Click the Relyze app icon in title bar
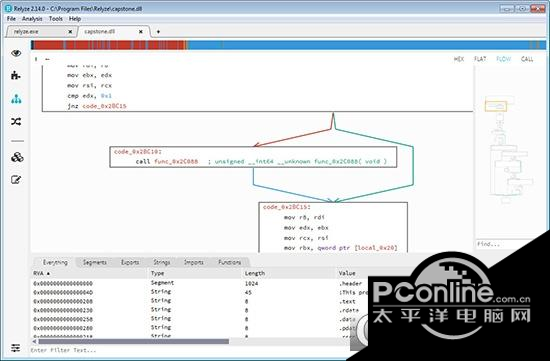 (x=8, y=8)
